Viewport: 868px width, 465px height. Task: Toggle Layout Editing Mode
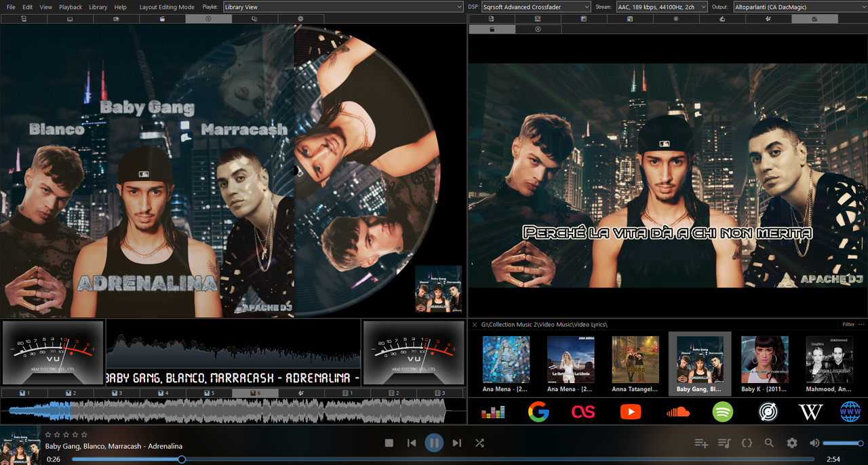coord(167,7)
